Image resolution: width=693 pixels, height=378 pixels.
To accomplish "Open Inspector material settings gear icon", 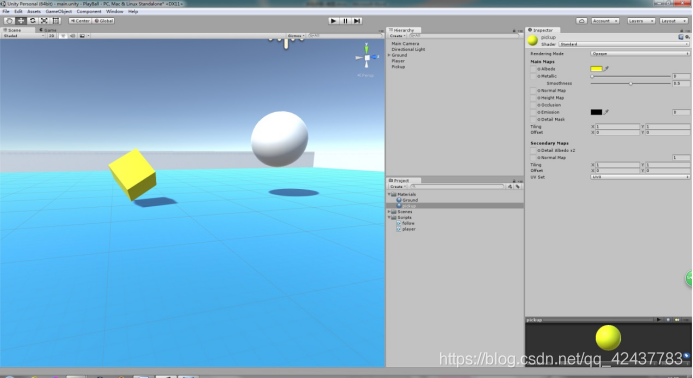I will click(687, 37).
